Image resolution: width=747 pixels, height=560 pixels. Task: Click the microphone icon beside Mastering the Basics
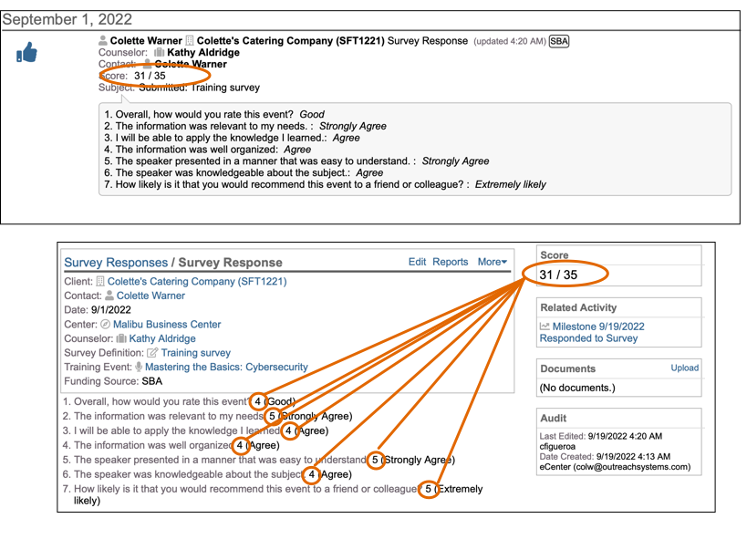(x=140, y=368)
